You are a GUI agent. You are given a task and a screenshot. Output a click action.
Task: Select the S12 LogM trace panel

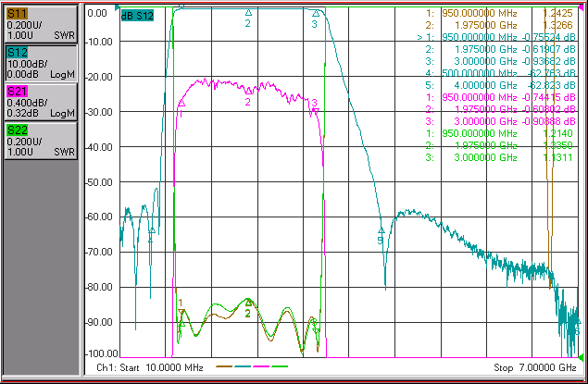41,63
